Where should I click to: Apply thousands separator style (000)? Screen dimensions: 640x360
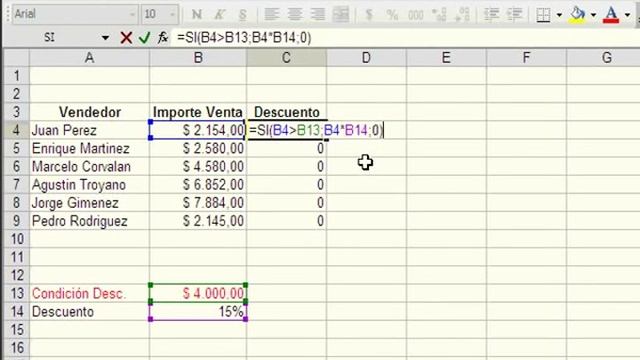point(416,15)
